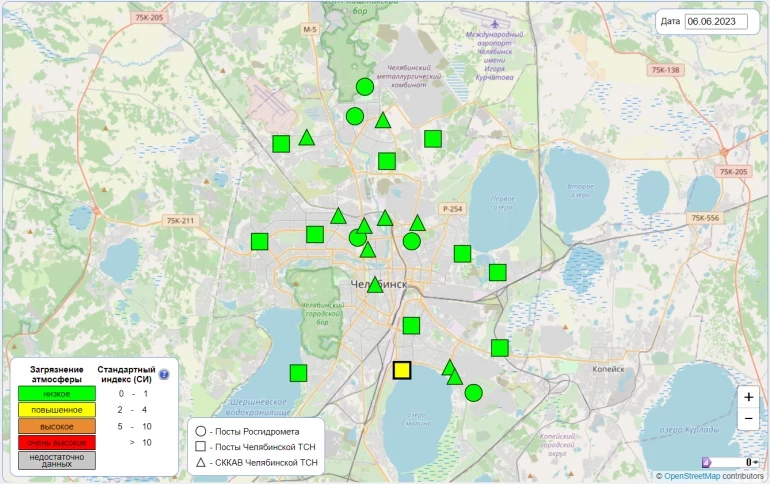
Task: Click green square below lake Первое
Action: 462,254
